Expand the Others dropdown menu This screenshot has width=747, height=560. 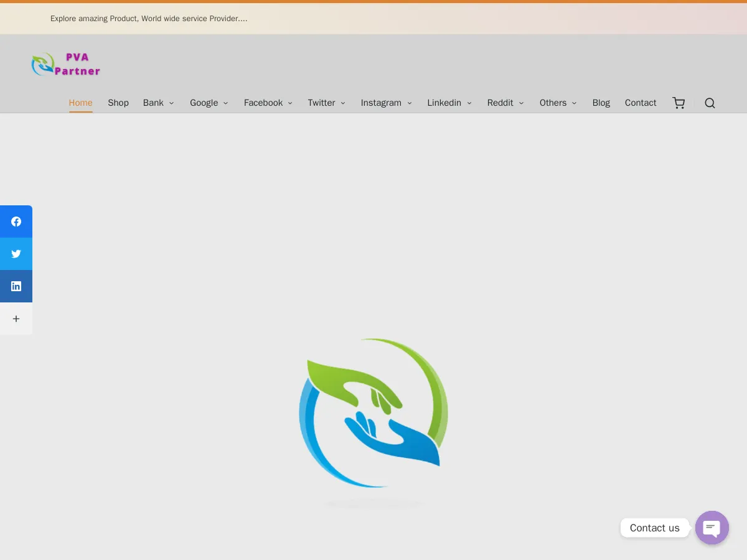(558, 103)
